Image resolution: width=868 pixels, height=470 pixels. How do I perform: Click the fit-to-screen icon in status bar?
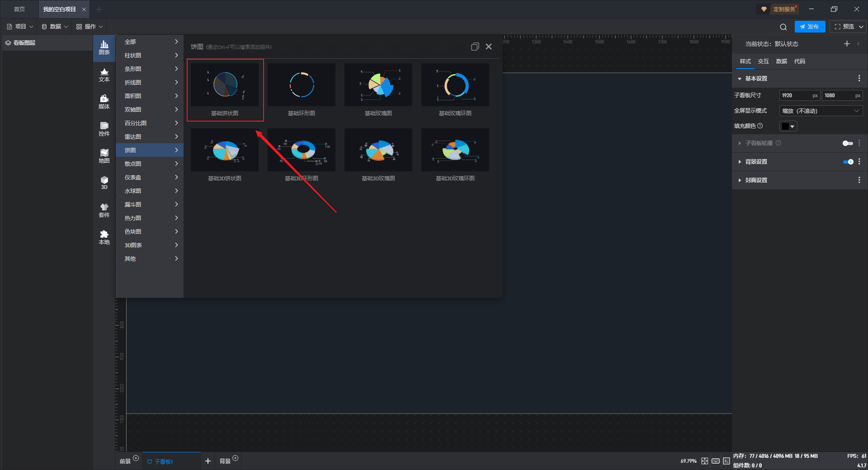click(x=705, y=461)
